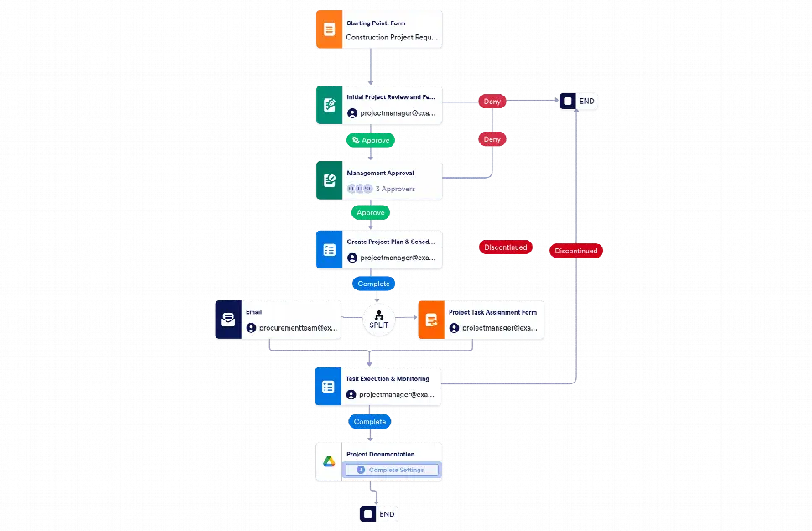Click the 'Project Task Assignment Form' title
The image size is (812, 531).
click(x=493, y=312)
